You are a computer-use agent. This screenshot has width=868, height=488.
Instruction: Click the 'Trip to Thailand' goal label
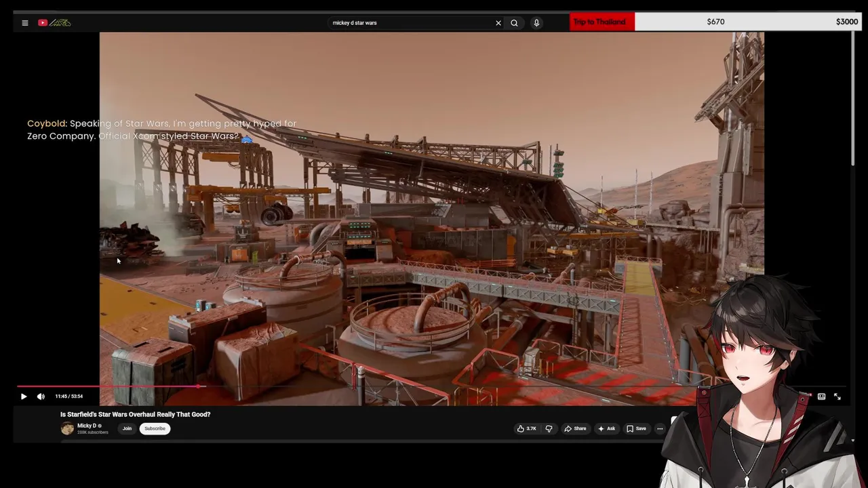[599, 22]
